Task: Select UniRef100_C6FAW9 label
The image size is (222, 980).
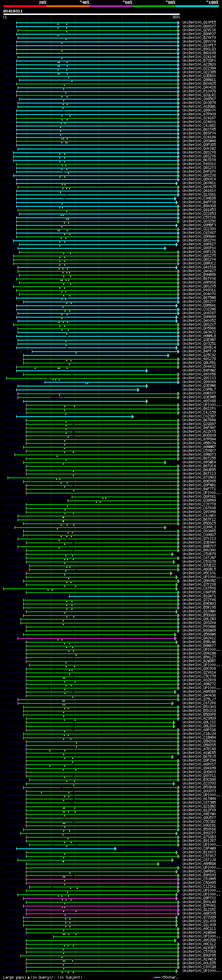Action: (199, 848)
